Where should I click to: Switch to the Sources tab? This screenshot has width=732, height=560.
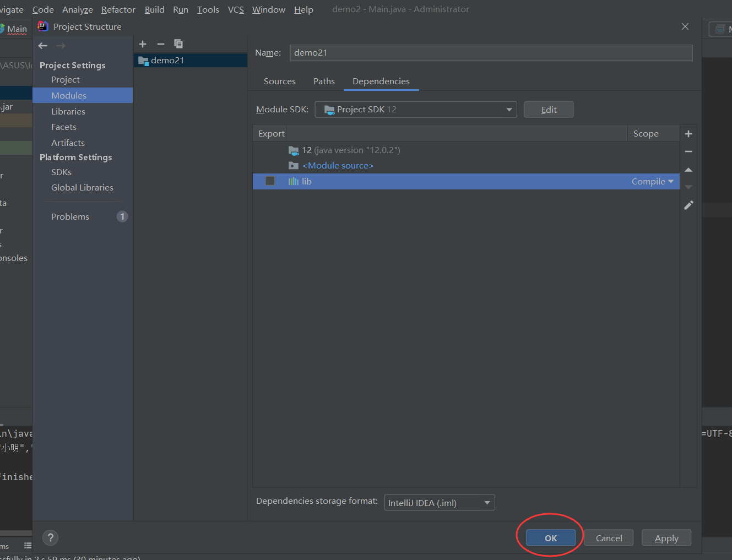[x=280, y=81]
